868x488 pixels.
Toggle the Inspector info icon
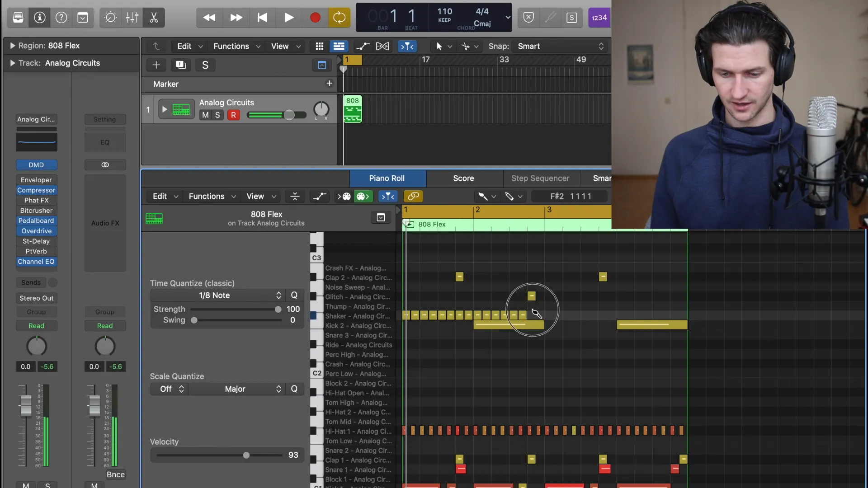(40, 18)
